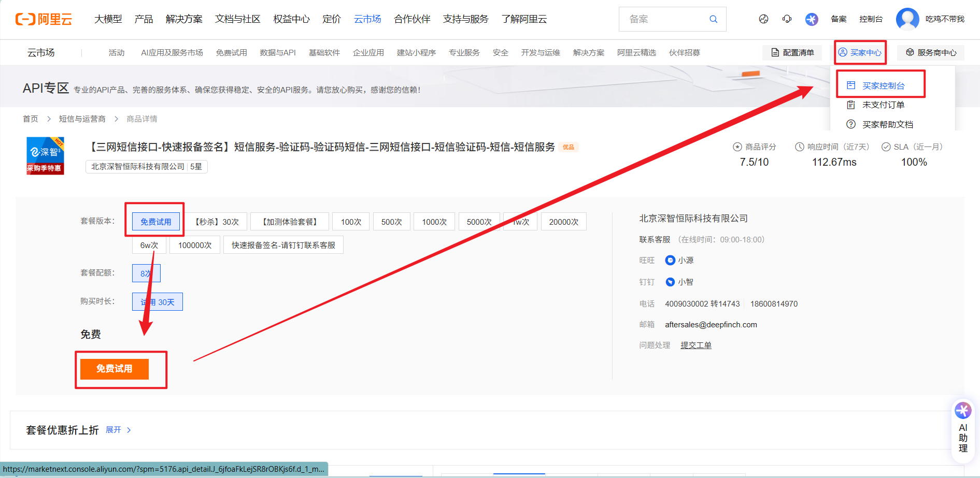This screenshot has width=980, height=478.
Task: Open the globe language icon
Action: tap(763, 19)
